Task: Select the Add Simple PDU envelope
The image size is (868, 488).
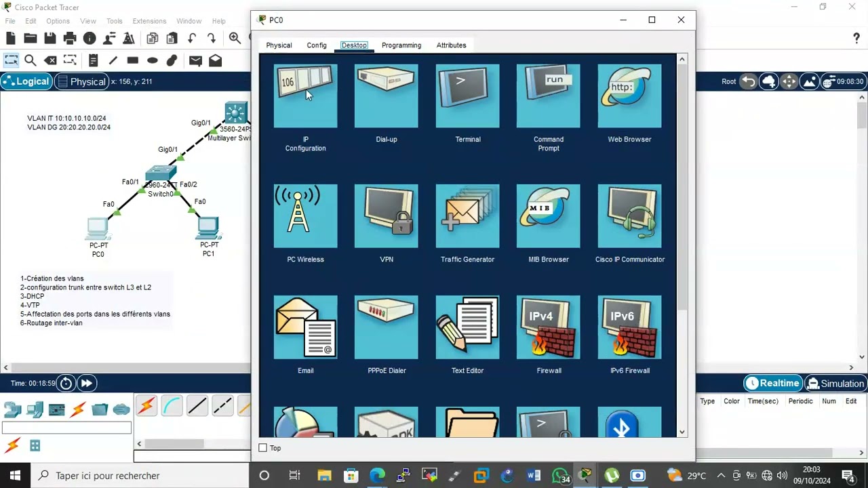Action: tap(195, 60)
